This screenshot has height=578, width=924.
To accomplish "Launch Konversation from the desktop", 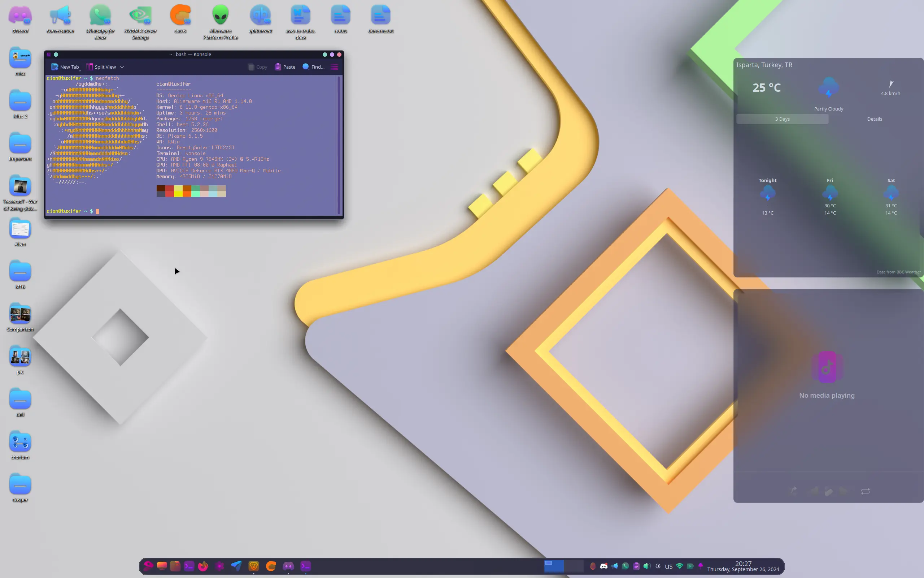I will click(x=60, y=19).
